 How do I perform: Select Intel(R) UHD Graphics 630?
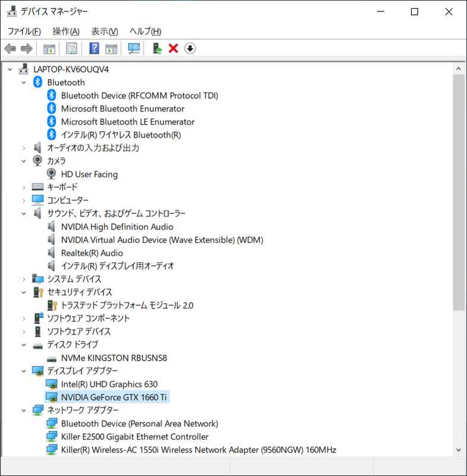[x=109, y=384]
